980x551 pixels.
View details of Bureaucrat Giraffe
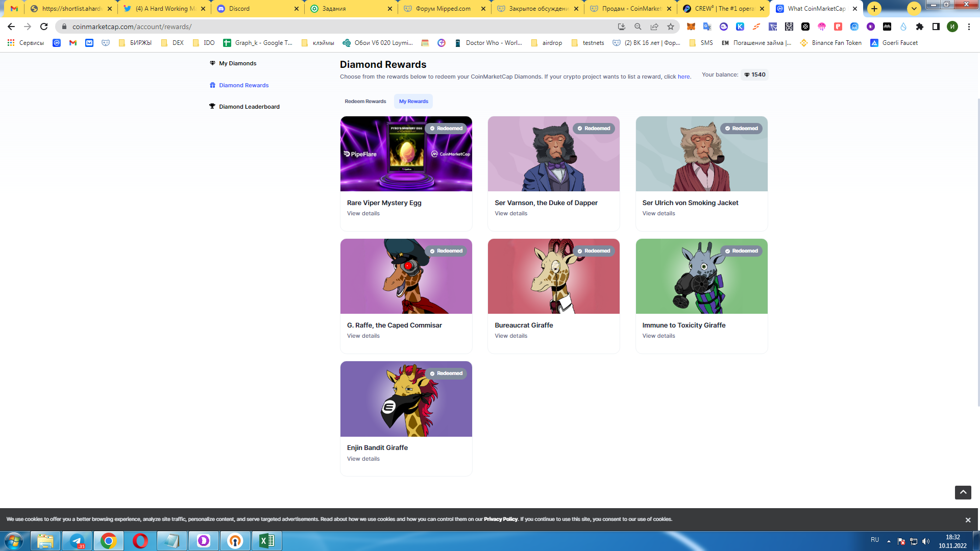coord(511,336)
